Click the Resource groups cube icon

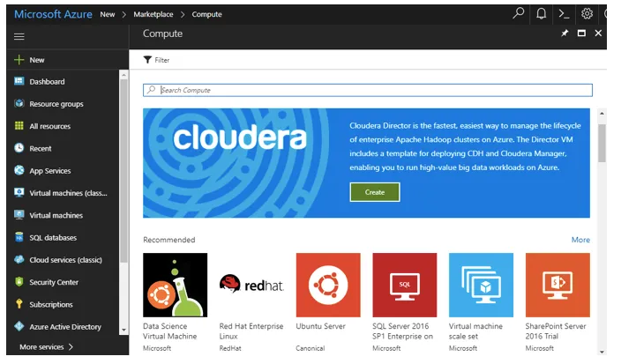pos(19,103)
